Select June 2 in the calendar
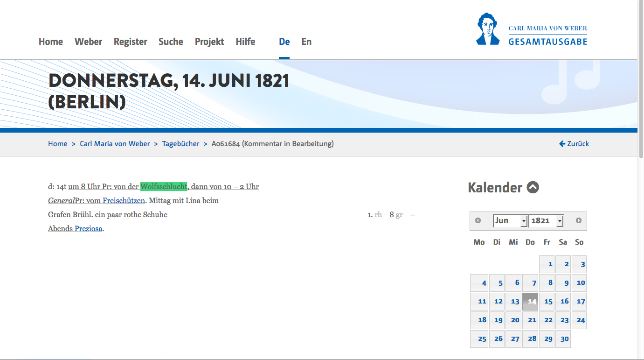644x360 pixels. [563, 264]
